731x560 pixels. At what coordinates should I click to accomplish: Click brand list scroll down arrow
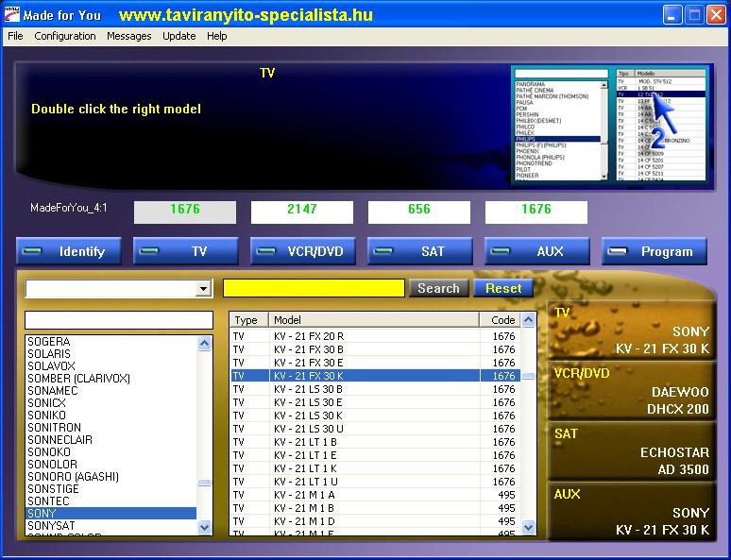tap(204, 527)
